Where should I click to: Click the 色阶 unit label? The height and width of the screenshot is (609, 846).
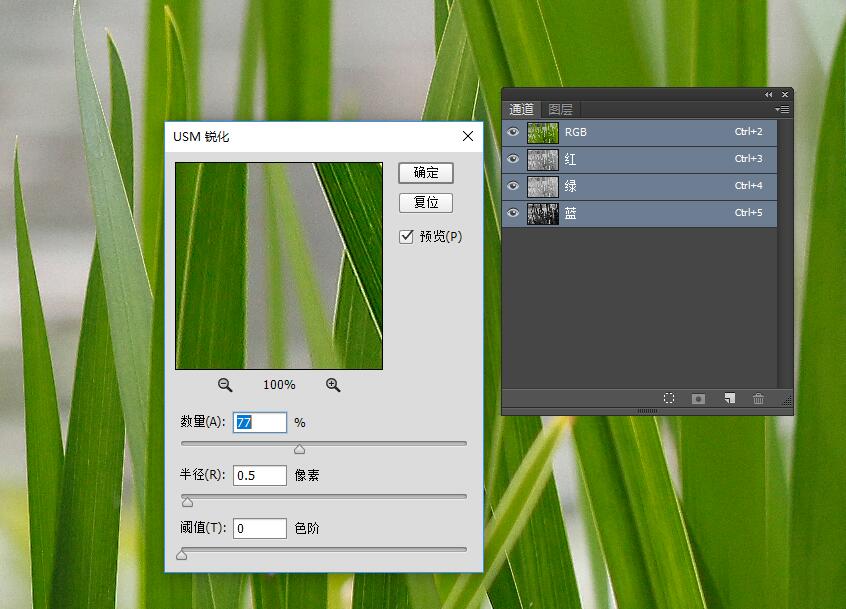(307, 528)
